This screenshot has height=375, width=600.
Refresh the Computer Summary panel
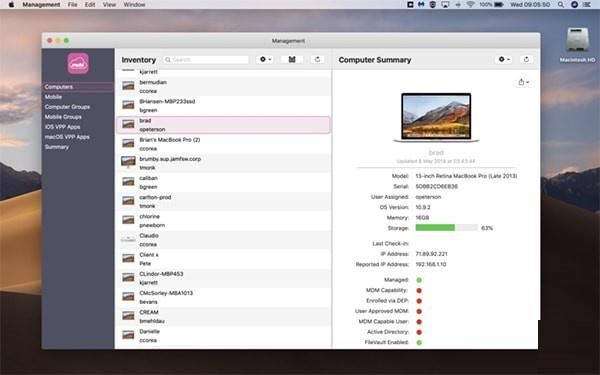(526, 59)
